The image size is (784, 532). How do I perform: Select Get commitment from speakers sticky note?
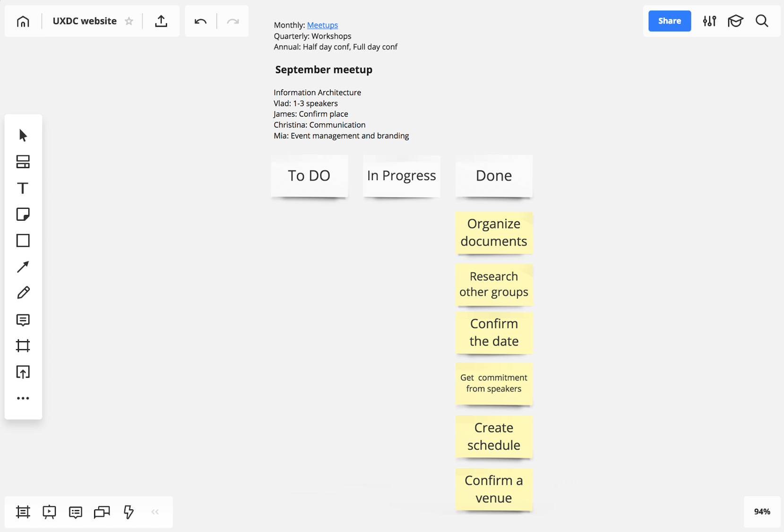pyautogui.click(x=494, y=384)
